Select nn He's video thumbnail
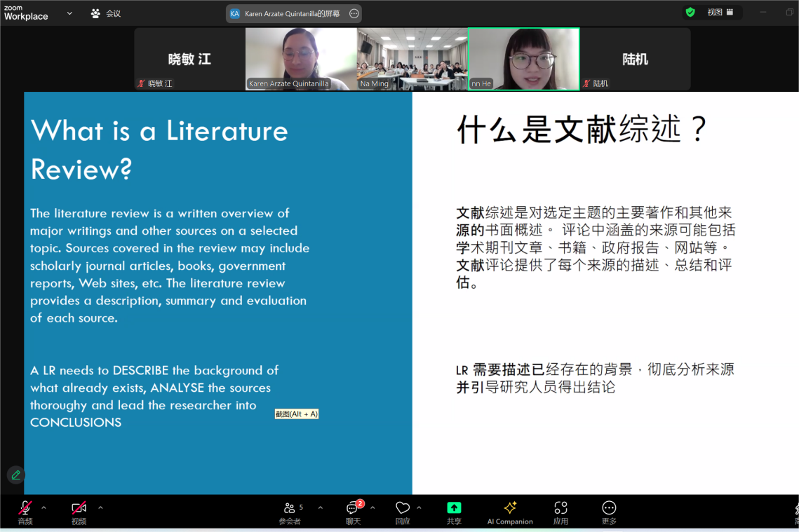 tap(523, 59)
